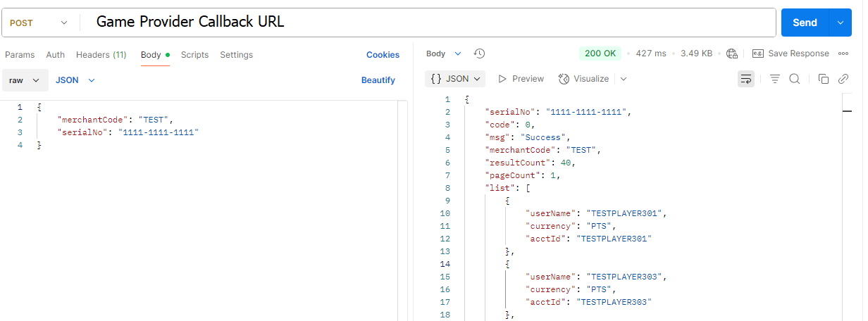
Task: Click the filter response icon
Action: [774, 79]
